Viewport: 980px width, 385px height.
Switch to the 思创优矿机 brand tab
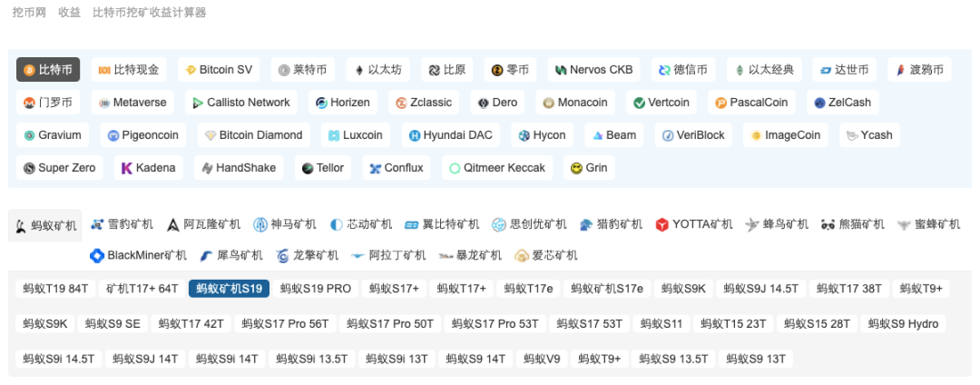click(529, 224)
